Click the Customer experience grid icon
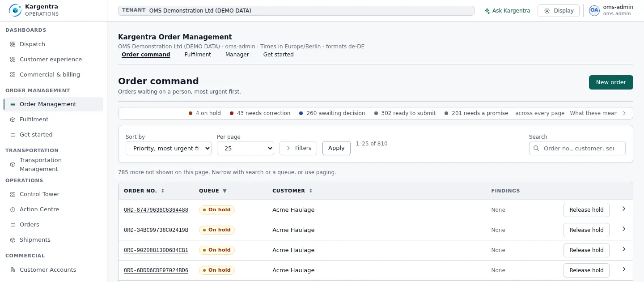This screenshot has height=282, width=644. [x=13, y=60]
